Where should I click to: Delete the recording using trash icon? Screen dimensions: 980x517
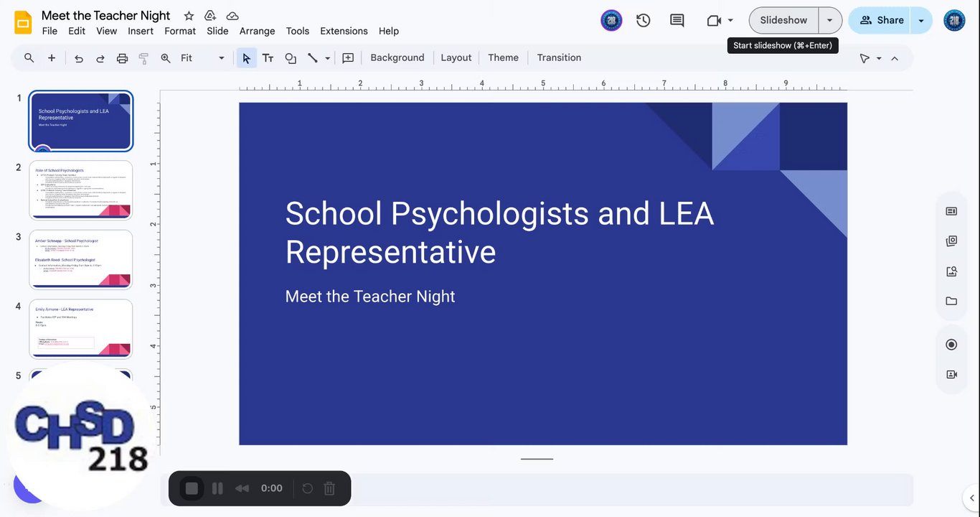[x=329, y=488]
